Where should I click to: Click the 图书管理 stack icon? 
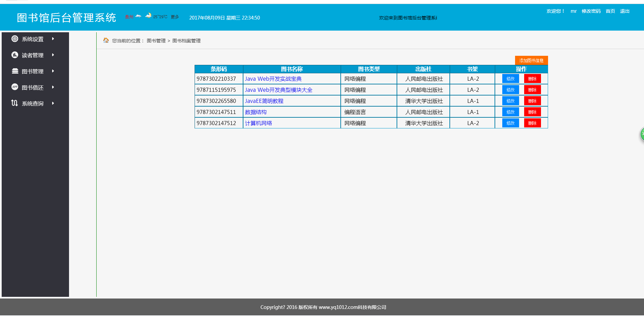coord(15,71)
